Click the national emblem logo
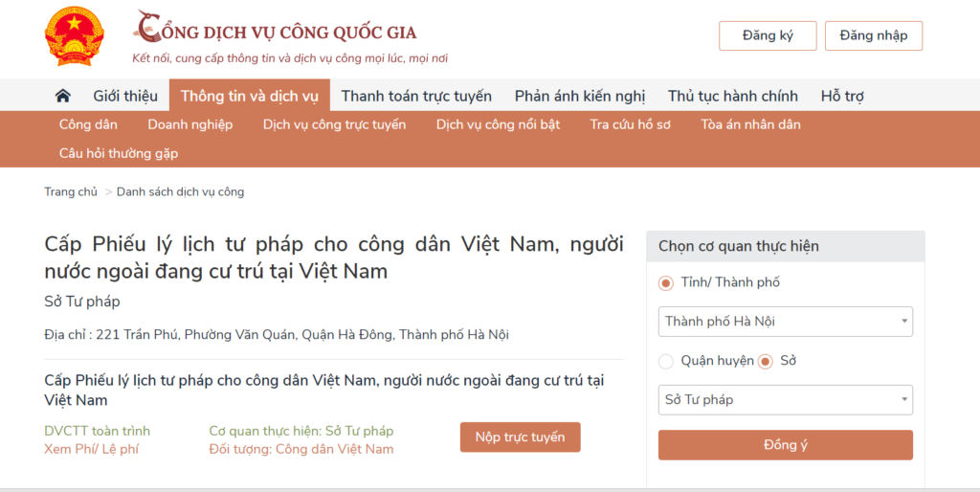Viewport: 980px width, 492px height. [x=73, y=36]
